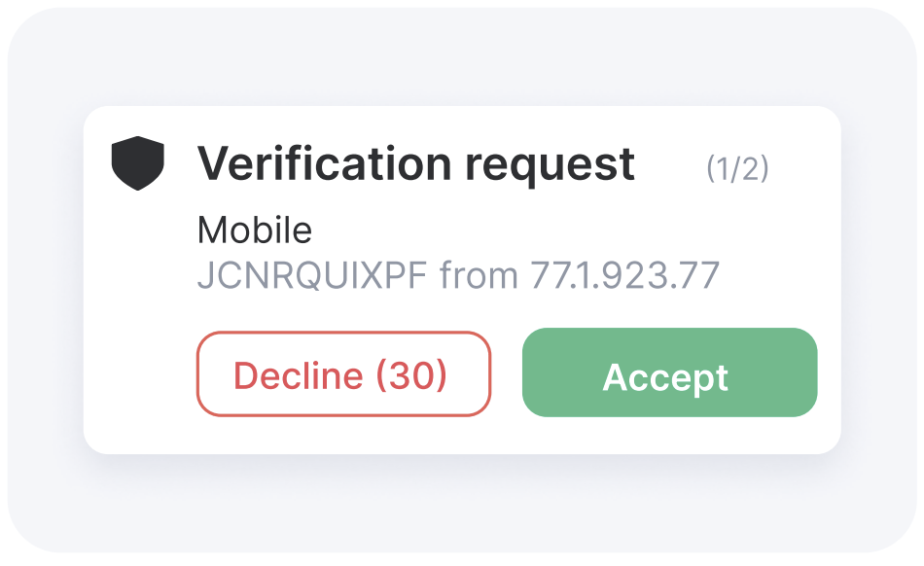Click the JCNRQUIXPF device ID text
This screenshot has width=924, height=566.
coord(312,275)
